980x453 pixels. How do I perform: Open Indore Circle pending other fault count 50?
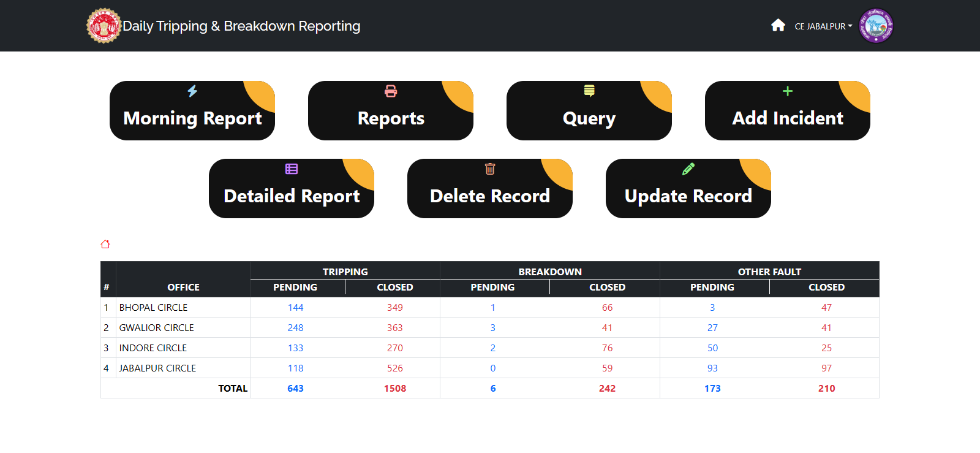click(x=712, y=348)
